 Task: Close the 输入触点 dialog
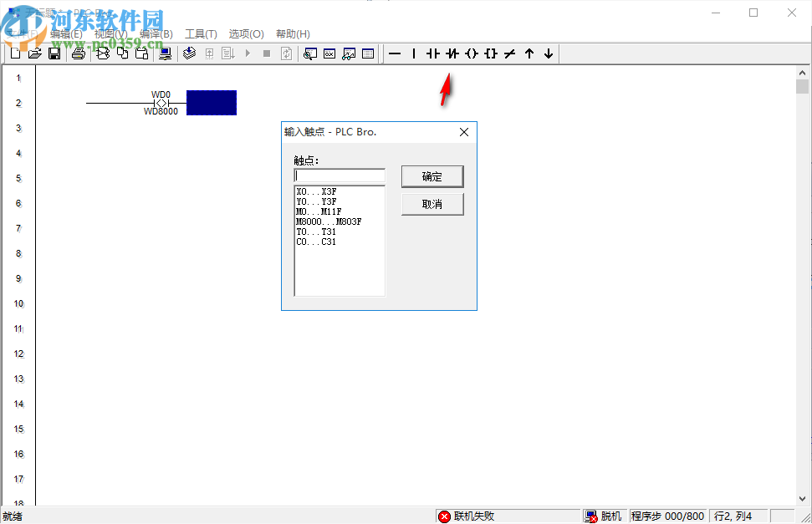(x=464, y=132)
